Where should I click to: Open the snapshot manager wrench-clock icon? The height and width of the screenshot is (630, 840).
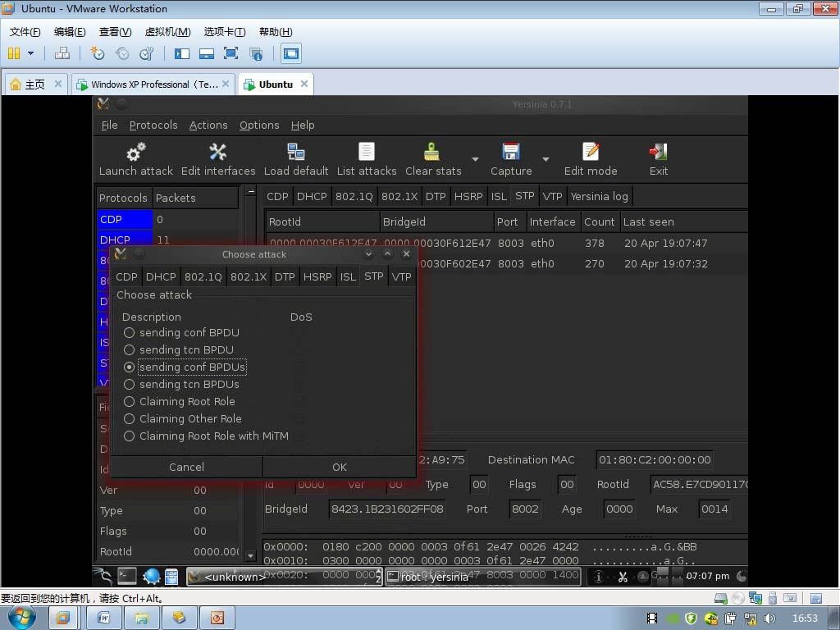146,53
